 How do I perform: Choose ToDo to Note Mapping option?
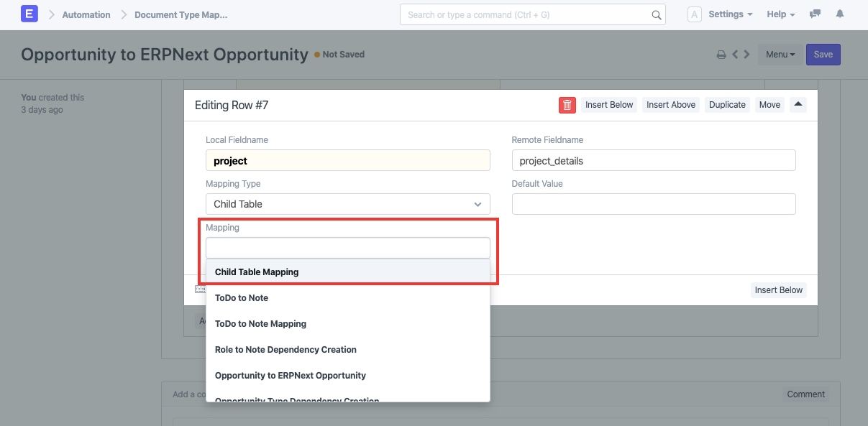tap(260, 324)
